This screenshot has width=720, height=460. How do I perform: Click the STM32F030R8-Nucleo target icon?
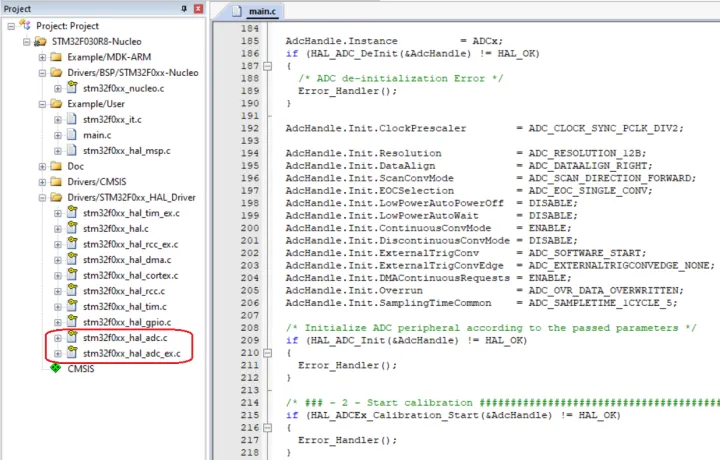[40, 41]
